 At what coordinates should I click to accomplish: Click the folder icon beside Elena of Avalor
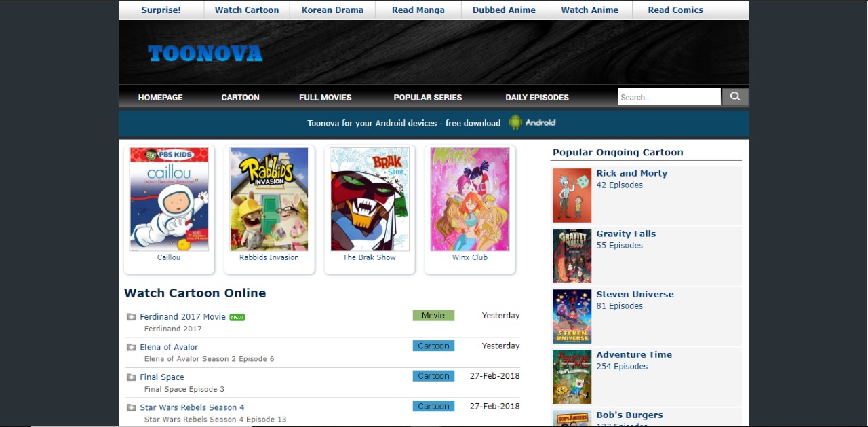[x=131, y=347]
